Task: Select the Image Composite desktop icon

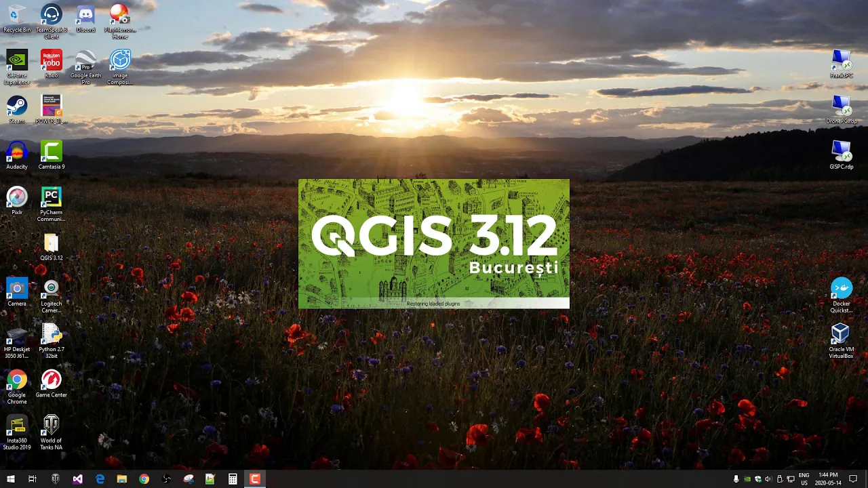Action: tap(120, 66)
